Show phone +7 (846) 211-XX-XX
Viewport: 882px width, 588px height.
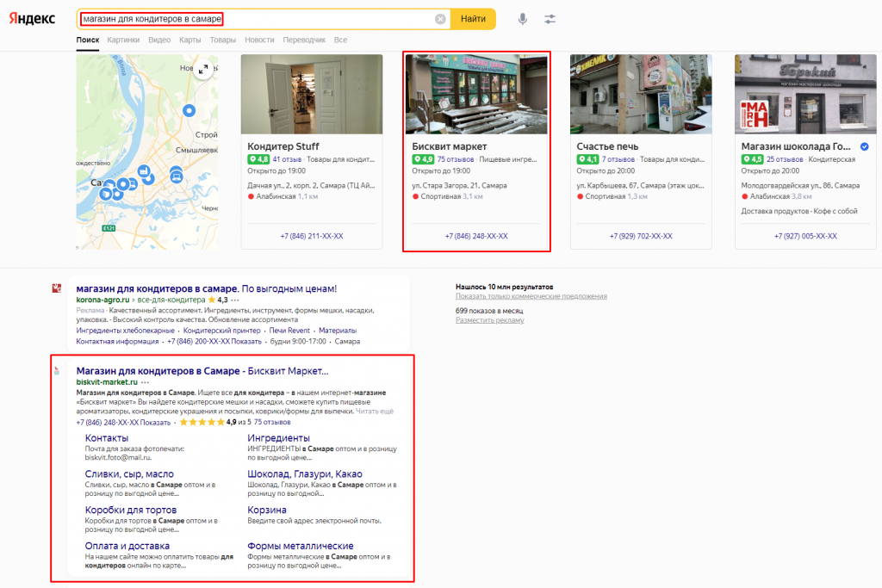click(312, 236)
